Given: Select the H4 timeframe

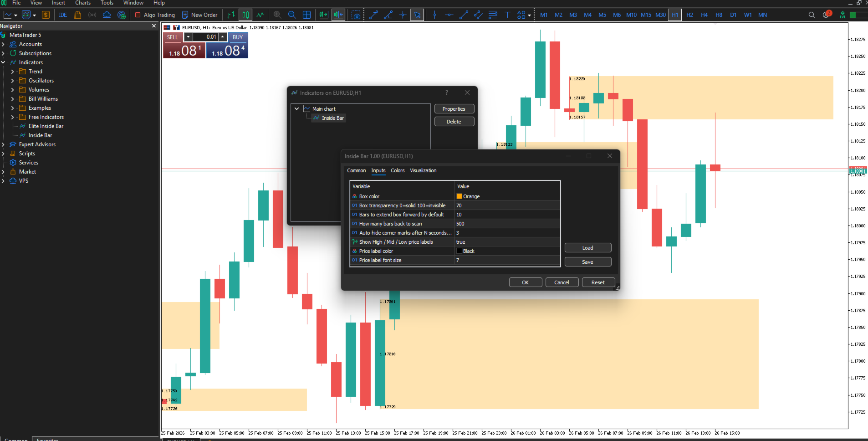Looking at the screenshot, I should click(x=704, y=15).
